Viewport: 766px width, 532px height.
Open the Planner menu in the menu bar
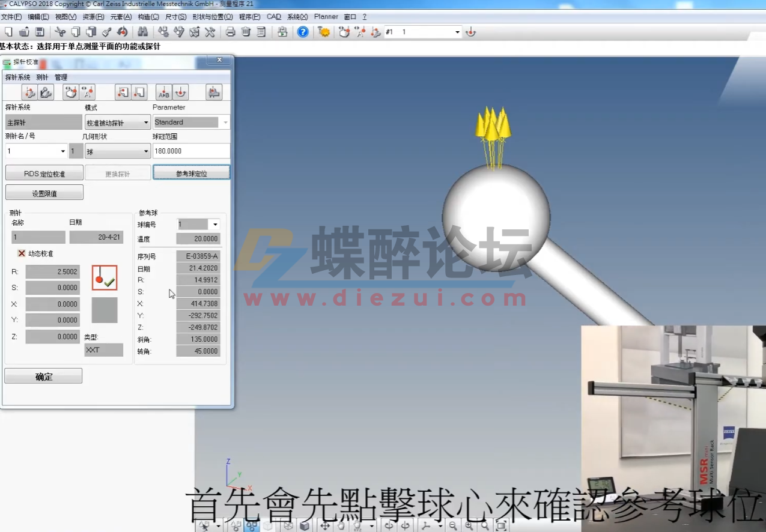[326, 16]
